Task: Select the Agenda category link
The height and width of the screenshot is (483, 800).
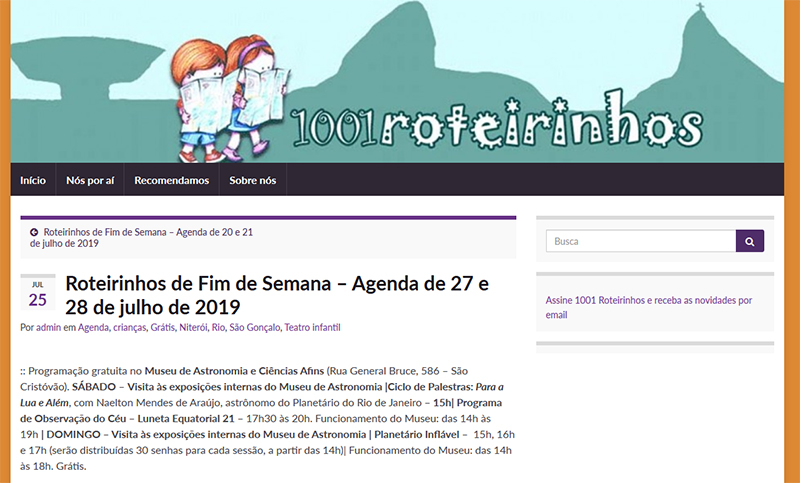Action: pos(93,327)
